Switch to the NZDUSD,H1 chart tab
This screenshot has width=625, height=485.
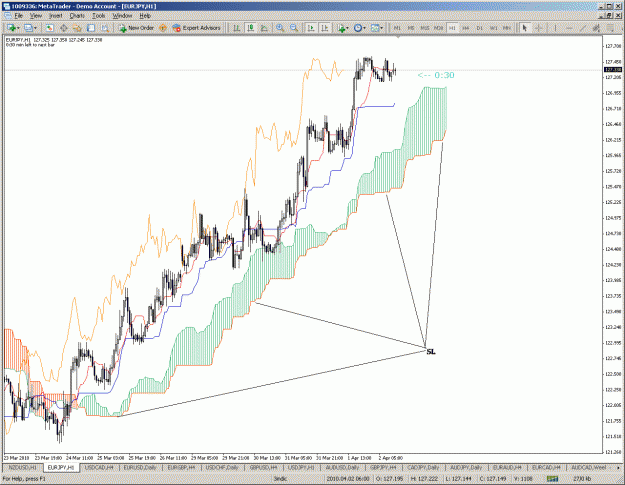pos(22,467)
